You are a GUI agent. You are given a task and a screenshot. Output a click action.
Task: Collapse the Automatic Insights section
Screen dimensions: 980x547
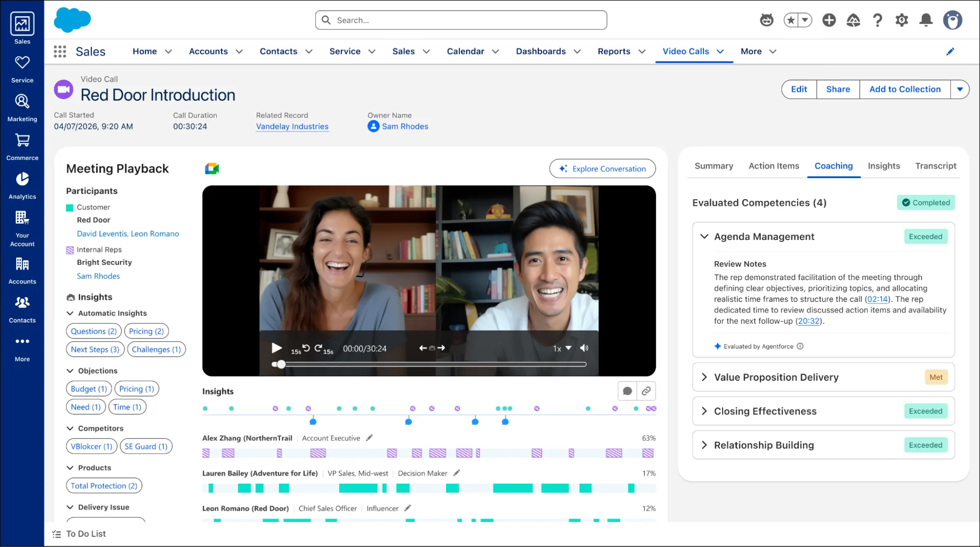click(70, 313)
